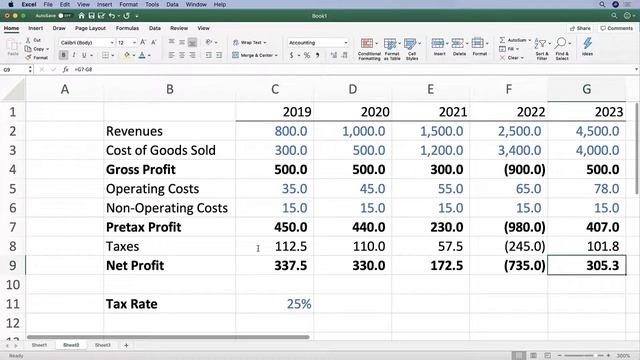Click the zoom slider in status bar
Screen dimensions: 640x360
click(584, 356)
